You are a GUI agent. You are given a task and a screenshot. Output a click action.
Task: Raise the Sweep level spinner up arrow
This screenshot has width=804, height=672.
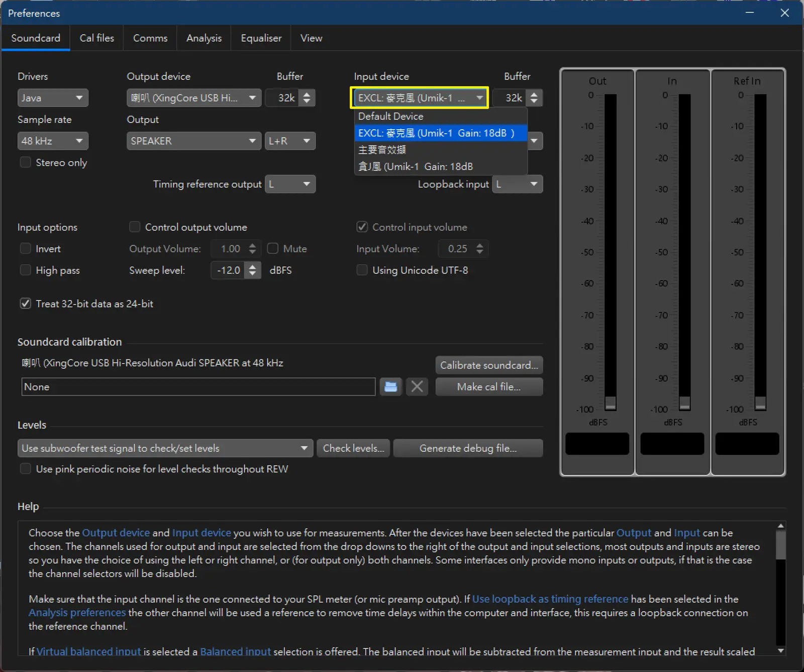pos(253,266)
